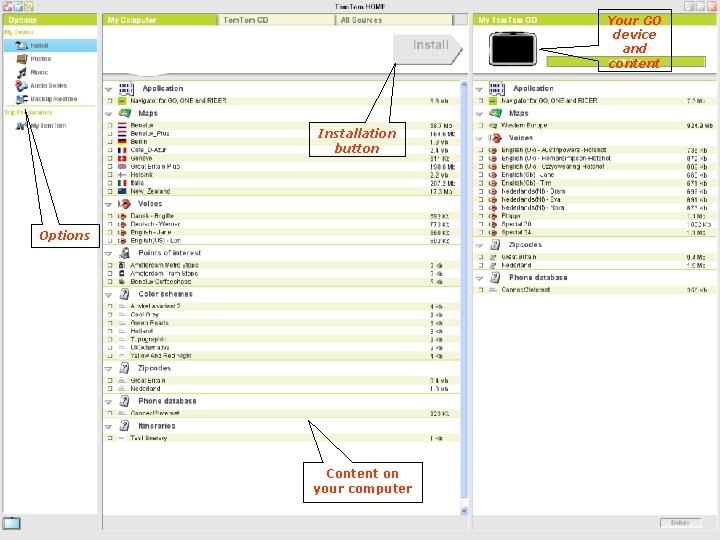Switch to the My Computer tab

coord(160,20)
